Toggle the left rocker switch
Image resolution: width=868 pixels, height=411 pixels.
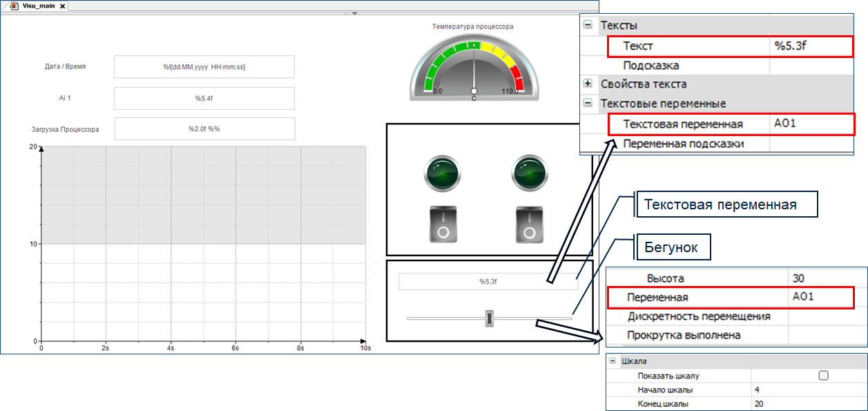(x=443, y=224)
